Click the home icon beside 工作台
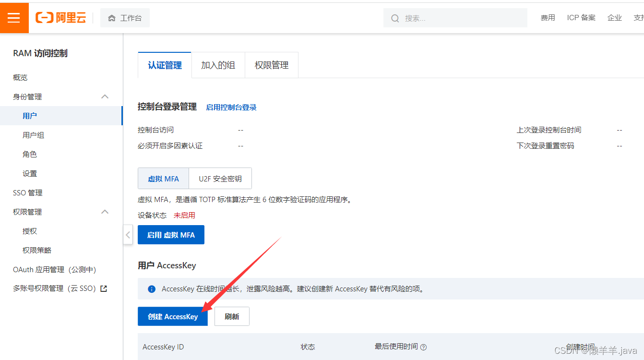This screenshot has height=360, width=644. (112, 18)
